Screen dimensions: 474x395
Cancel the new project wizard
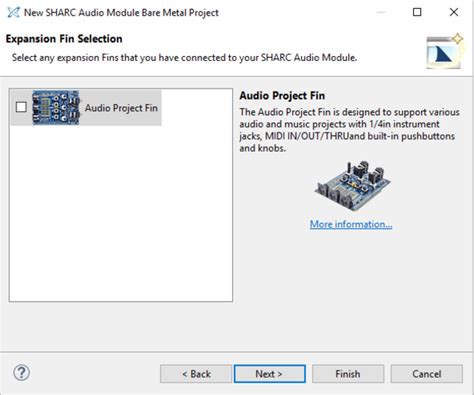coord(427,374)
